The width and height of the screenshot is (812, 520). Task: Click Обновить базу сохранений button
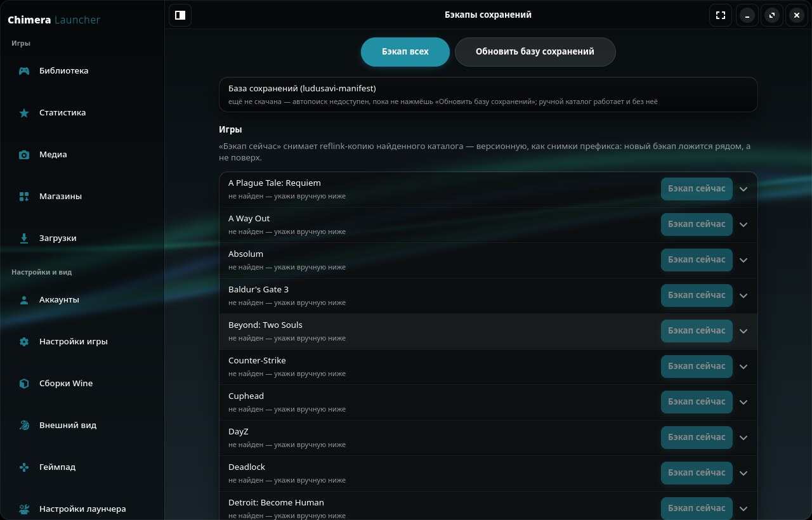pyautogui.click(x=535, y=52)
